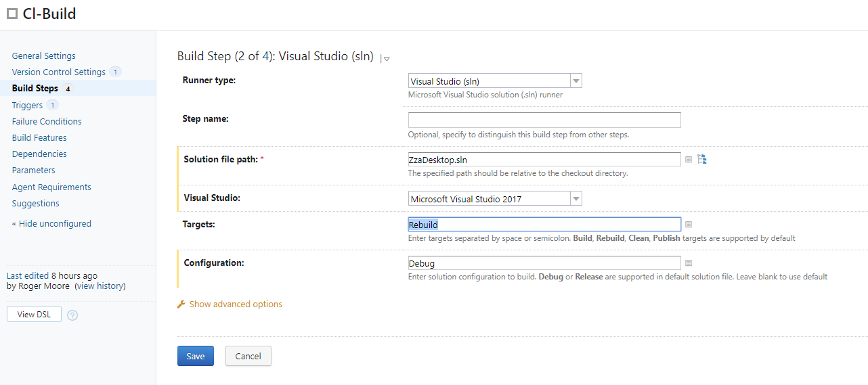Open the VCS tree browser icon
Image resolution: width=868 pixels, height=385 pixels.
[x=702, y=160]
